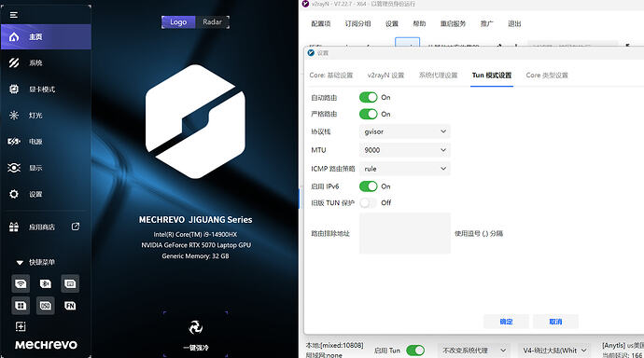Image resolution: width=644 pixels, height=358 pixels.
Task: Toggle the Bluetooth quick menu tile
Action: pos(45,283)
